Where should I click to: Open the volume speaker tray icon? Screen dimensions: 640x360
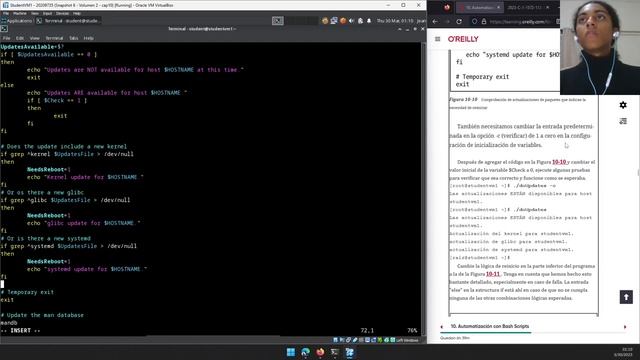click(x=351, y=21)
